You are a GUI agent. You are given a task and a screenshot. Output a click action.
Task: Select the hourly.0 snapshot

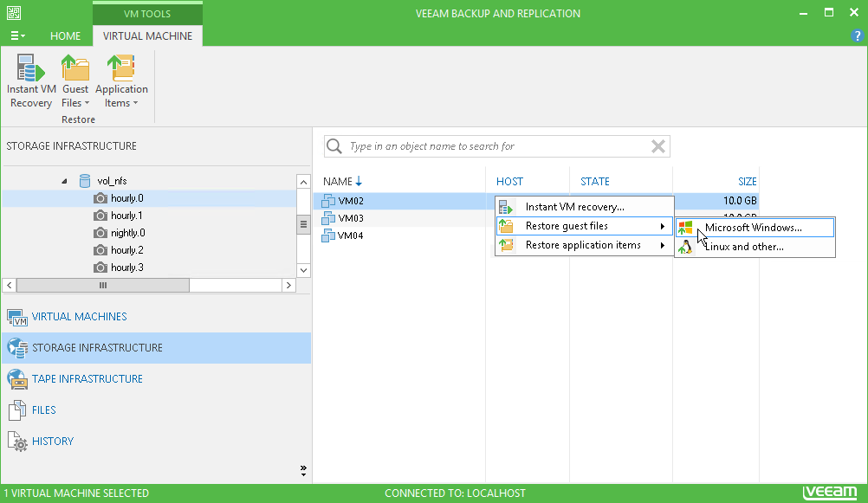[126, 198]
